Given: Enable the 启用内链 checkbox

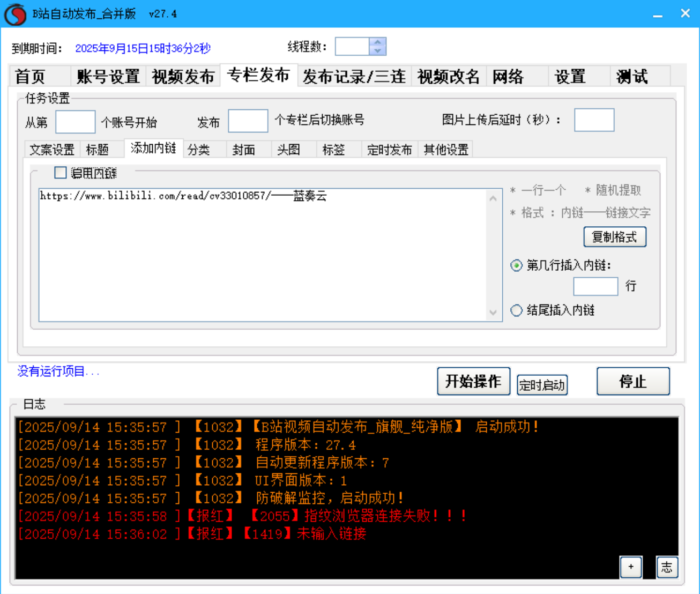Looking at the screenshot, I should pos(59,173).
